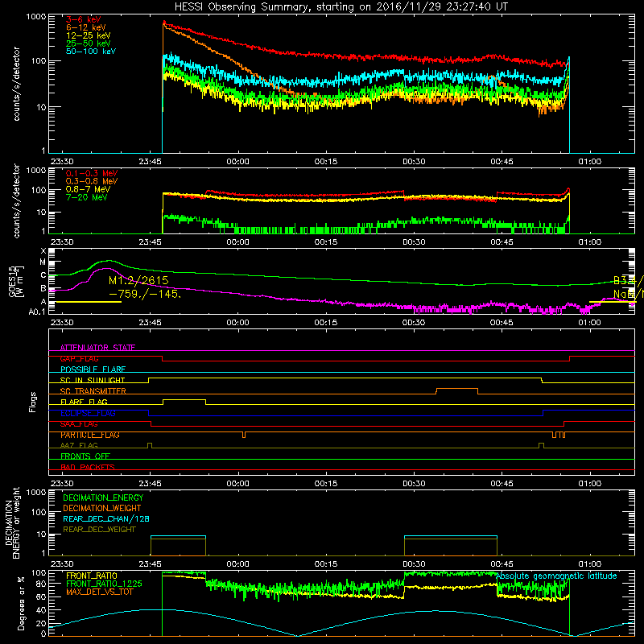Select the 50-100 keV legend label

[91, 51]
